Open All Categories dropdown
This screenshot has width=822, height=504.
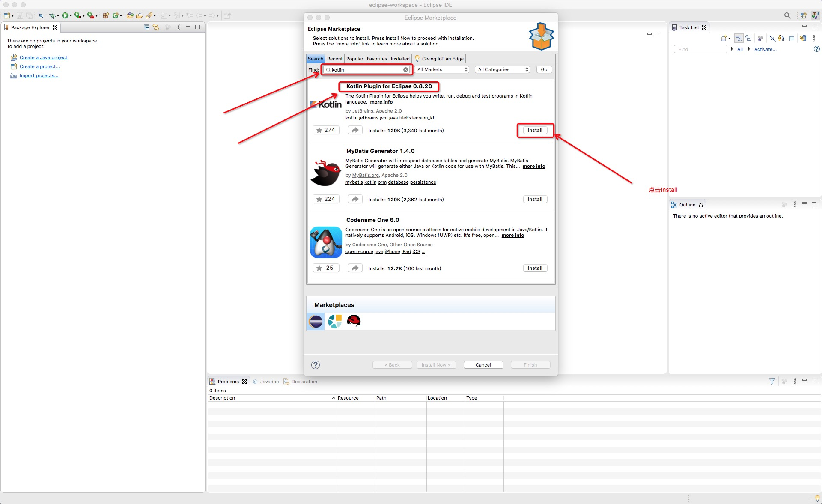[x=503, y=69]
